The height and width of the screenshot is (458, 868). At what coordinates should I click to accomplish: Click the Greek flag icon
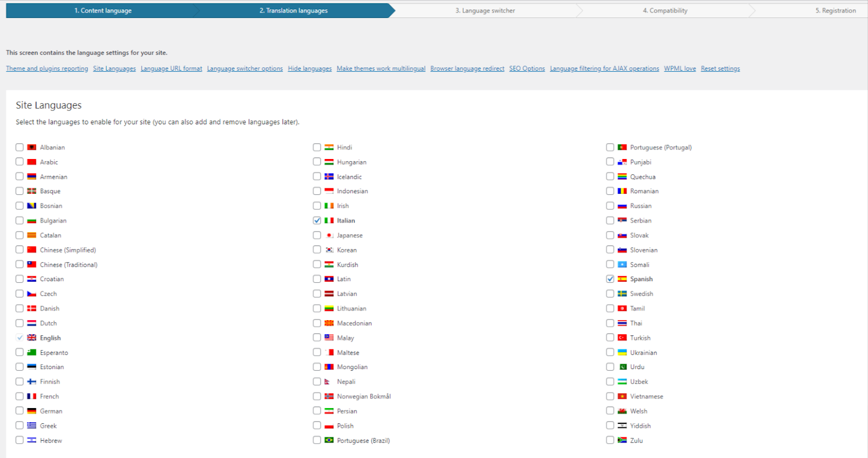[31, 426]
